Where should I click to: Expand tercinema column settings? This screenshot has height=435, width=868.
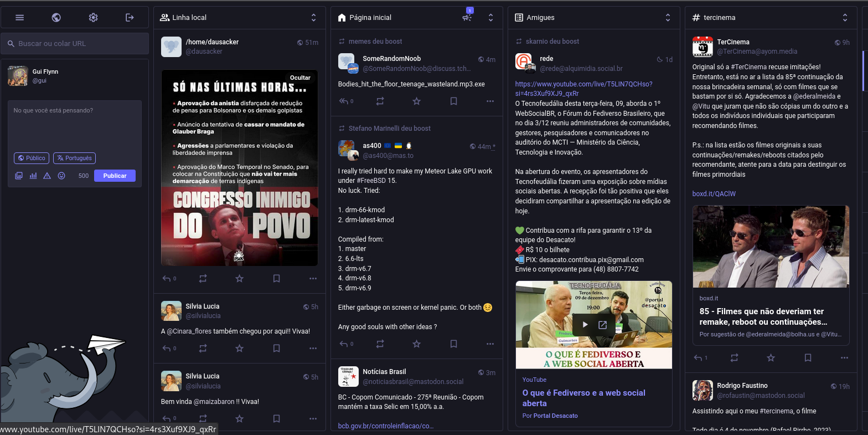(845, 18)
